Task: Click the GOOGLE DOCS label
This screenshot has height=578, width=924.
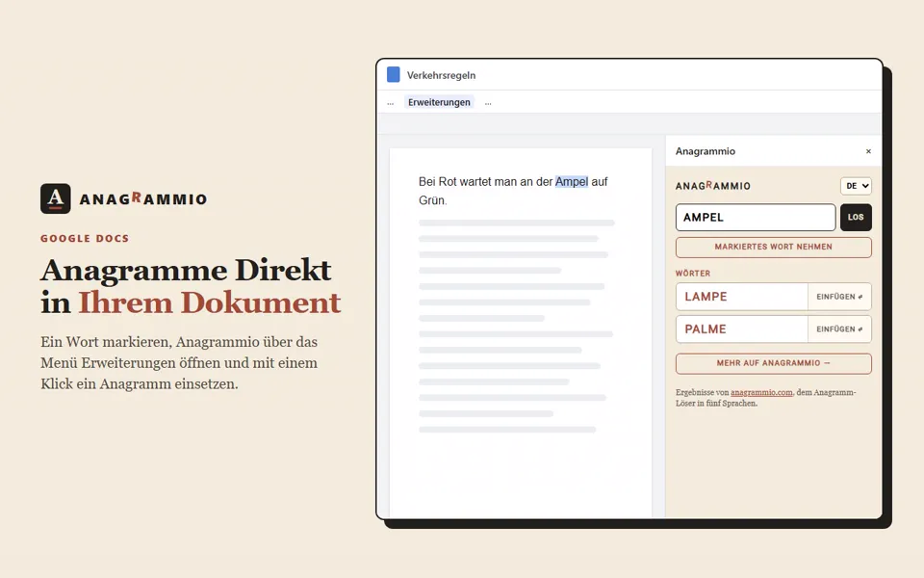Action: coord(85,238)
